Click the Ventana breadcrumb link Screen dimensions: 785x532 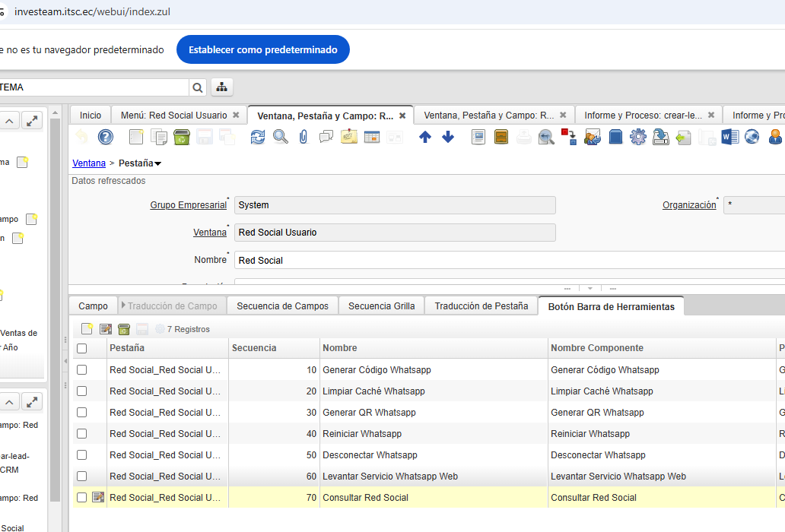tap(88, 163)
